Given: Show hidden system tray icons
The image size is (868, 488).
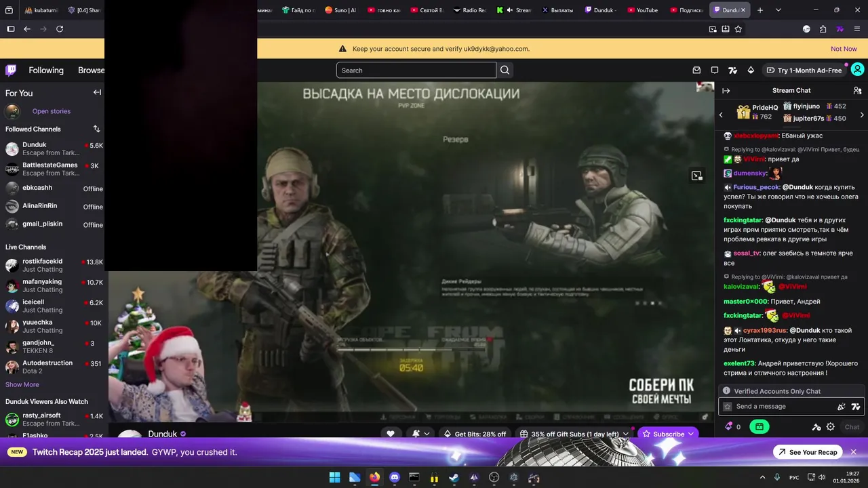Looking at the screenshot, I should tap(762, 477).
